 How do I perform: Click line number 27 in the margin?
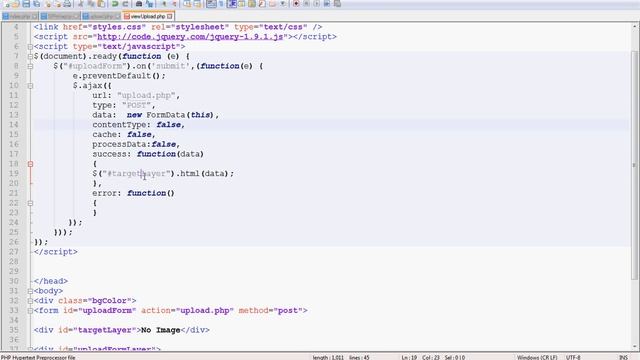(x=14, y=252)
